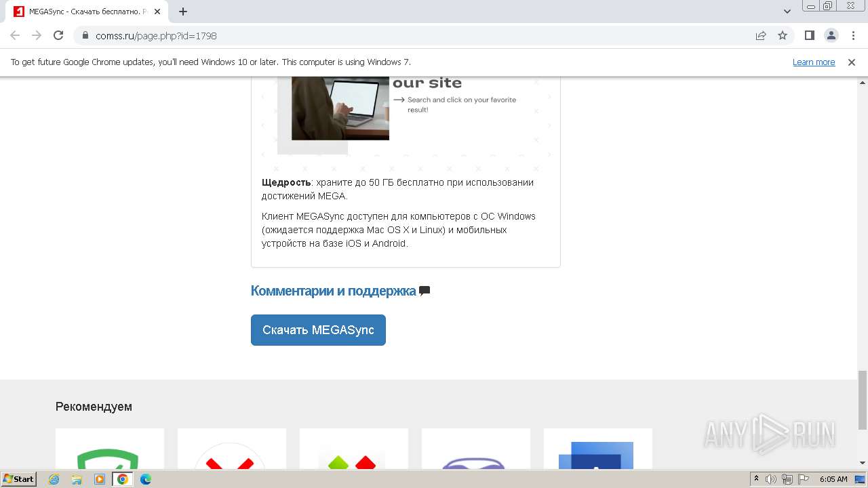Open Windows Explorer folder from taskbar

click(x=77, y=479)
